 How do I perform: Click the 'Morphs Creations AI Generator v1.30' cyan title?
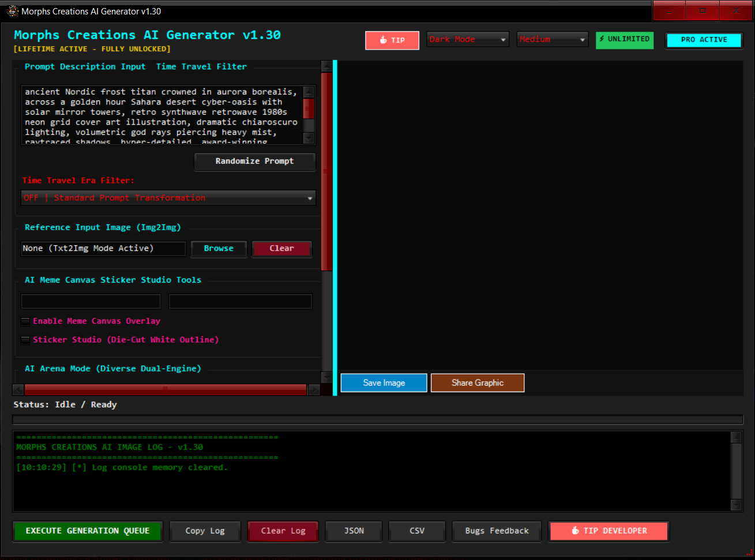[x=147, y=35]
